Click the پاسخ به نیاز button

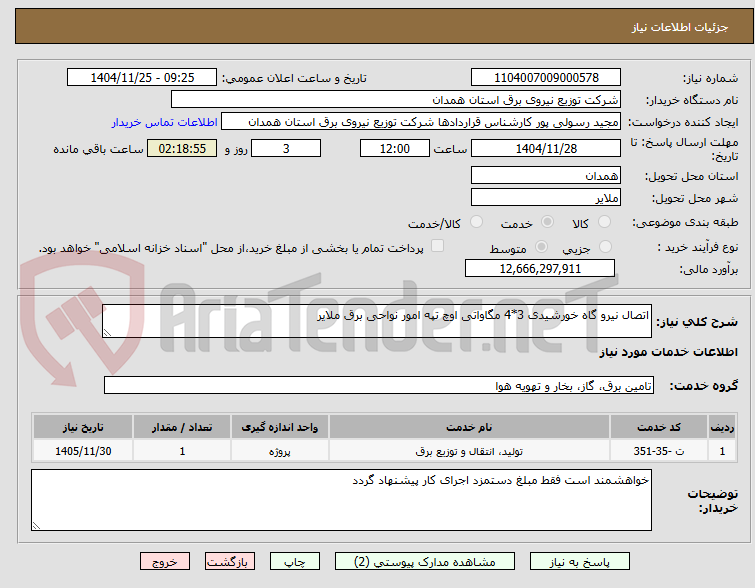point(579,562)
